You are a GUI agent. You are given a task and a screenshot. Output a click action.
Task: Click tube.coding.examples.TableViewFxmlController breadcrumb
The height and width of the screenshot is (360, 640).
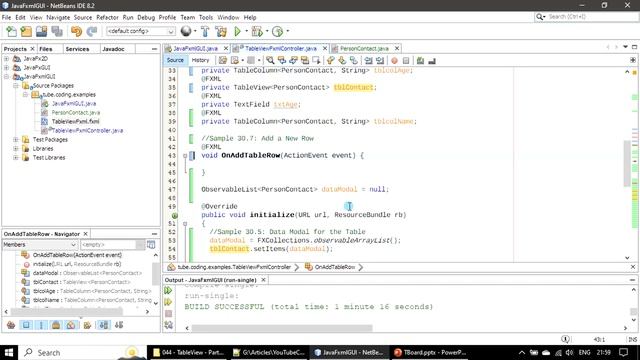(x=234, y=267)
